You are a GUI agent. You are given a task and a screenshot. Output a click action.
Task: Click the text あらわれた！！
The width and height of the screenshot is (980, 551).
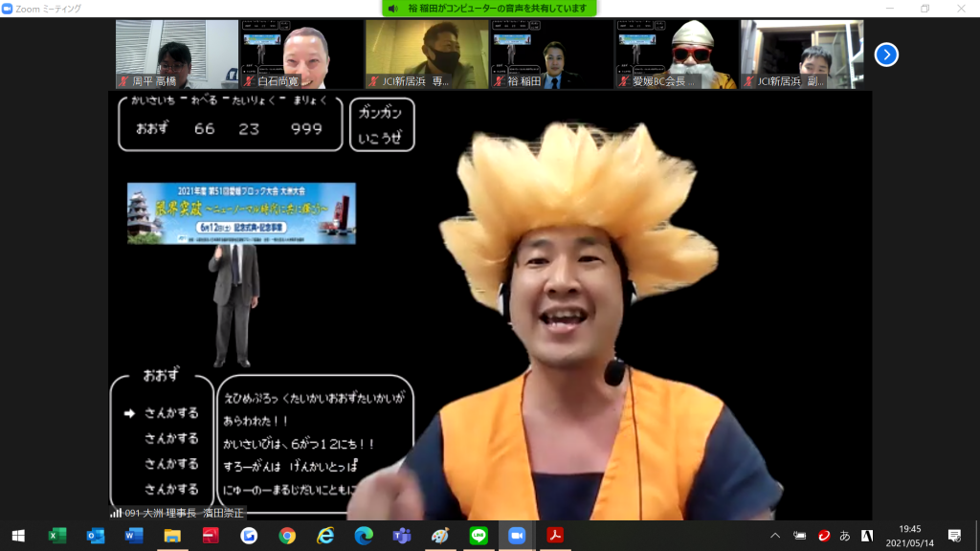[256, 421]
